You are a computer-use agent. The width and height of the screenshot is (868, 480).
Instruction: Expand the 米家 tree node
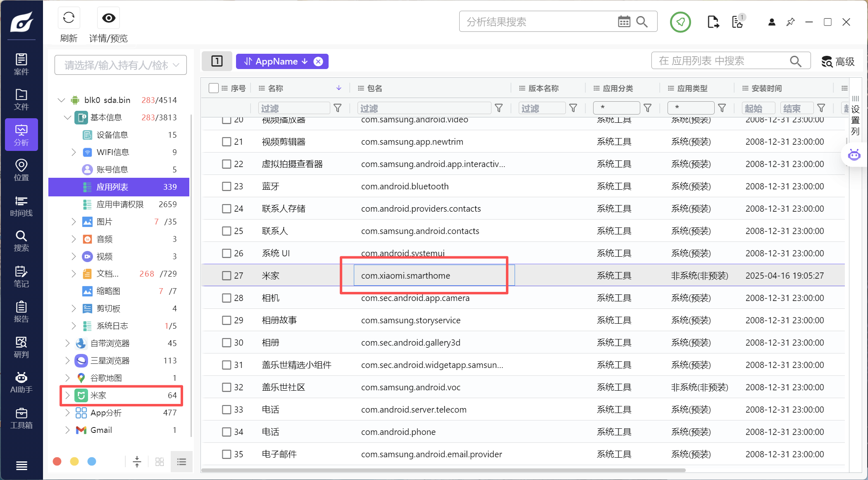tap(68, 395)
